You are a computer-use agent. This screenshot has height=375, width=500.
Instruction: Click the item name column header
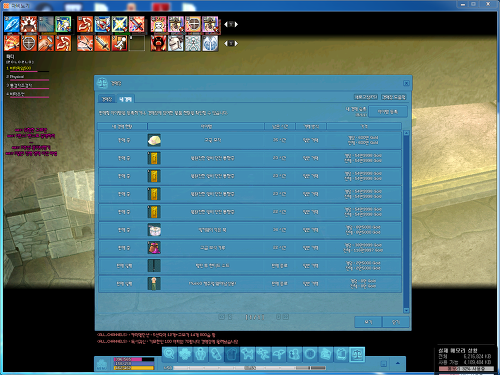coord(206,126)
